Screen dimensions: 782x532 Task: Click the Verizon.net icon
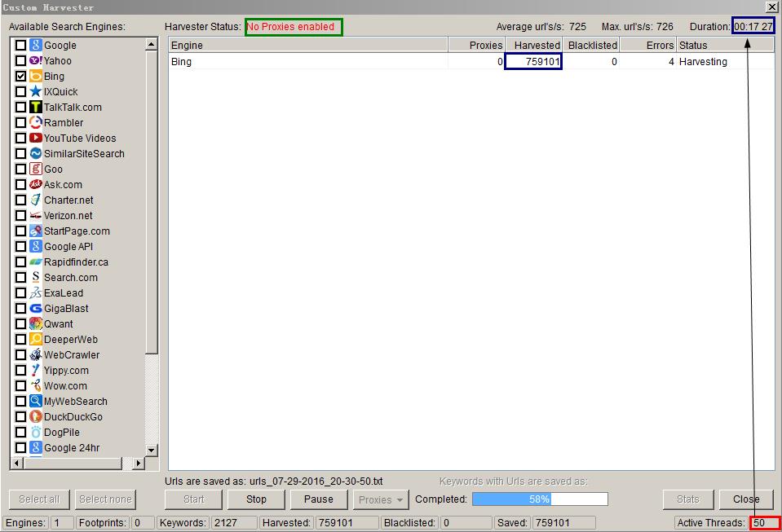[x=35, y=215]
